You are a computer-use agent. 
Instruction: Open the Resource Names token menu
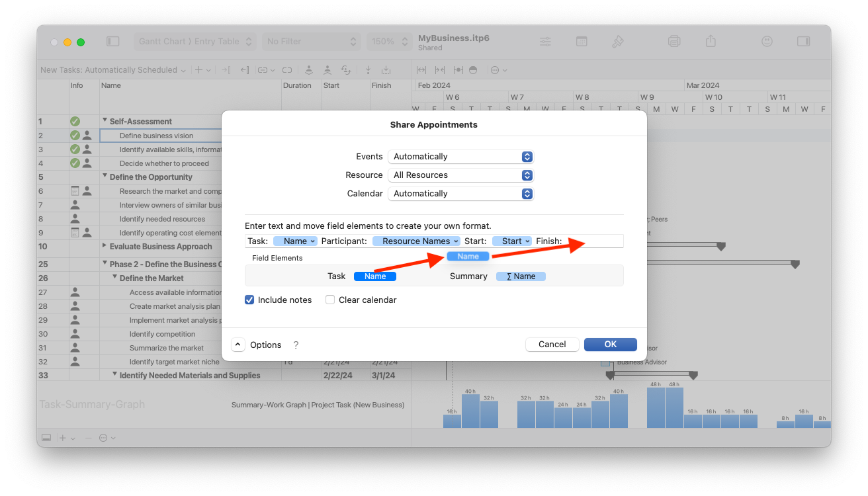416,241
